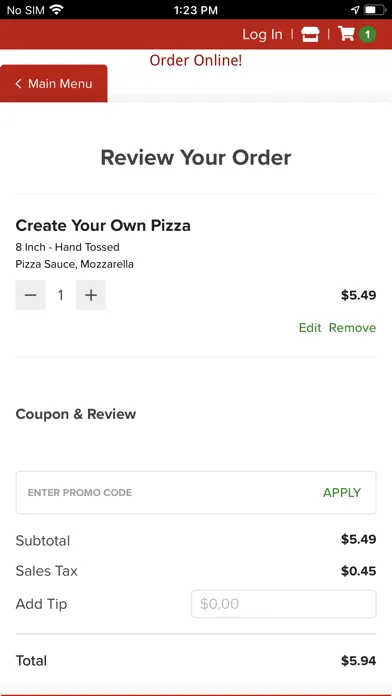Screen dimensions: 392x696
Task: Tap the store location icon
Action: pos(310,34)
